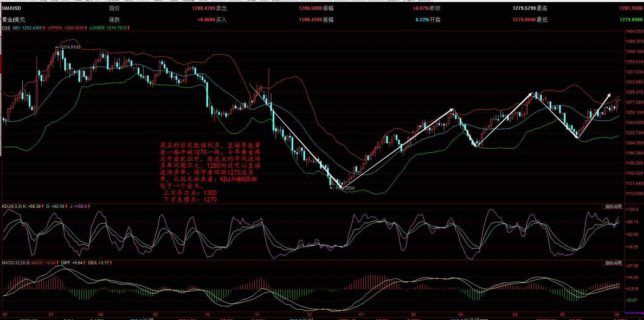Image resolution: width=644 pixels, height=320 pixels.
Task: Open 指标说明 for the MACD panel
Action: pyautogui.click(x=613, y=263)
